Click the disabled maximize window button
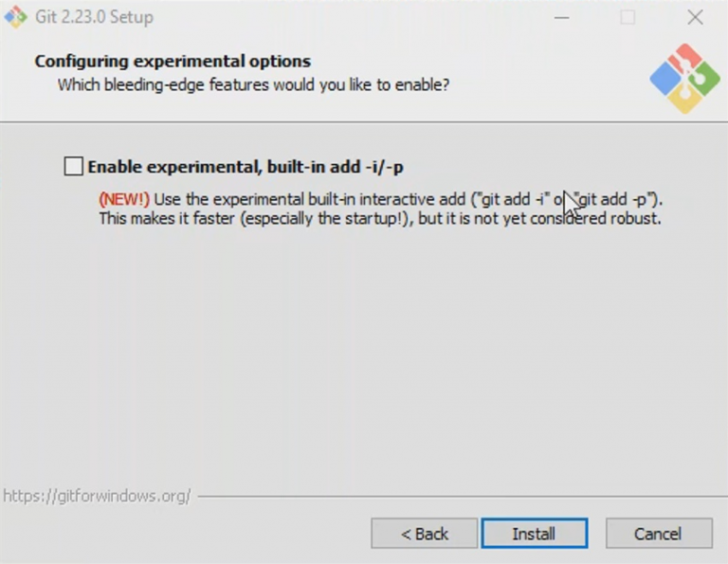 [628, 17]
